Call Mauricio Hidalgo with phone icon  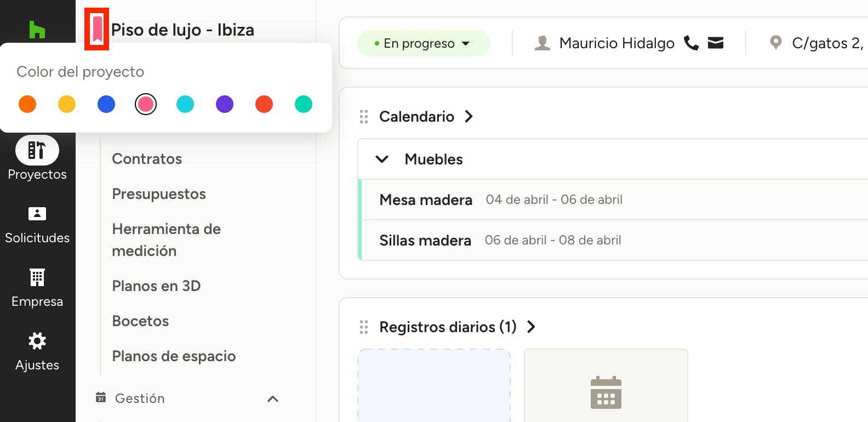click(691, 43)
